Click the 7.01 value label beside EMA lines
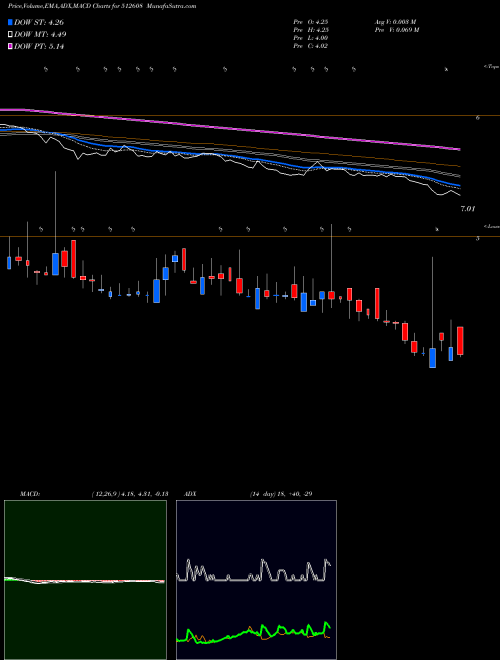The width and height of the screenshot is (500, 660). click(x=468, y=208)
